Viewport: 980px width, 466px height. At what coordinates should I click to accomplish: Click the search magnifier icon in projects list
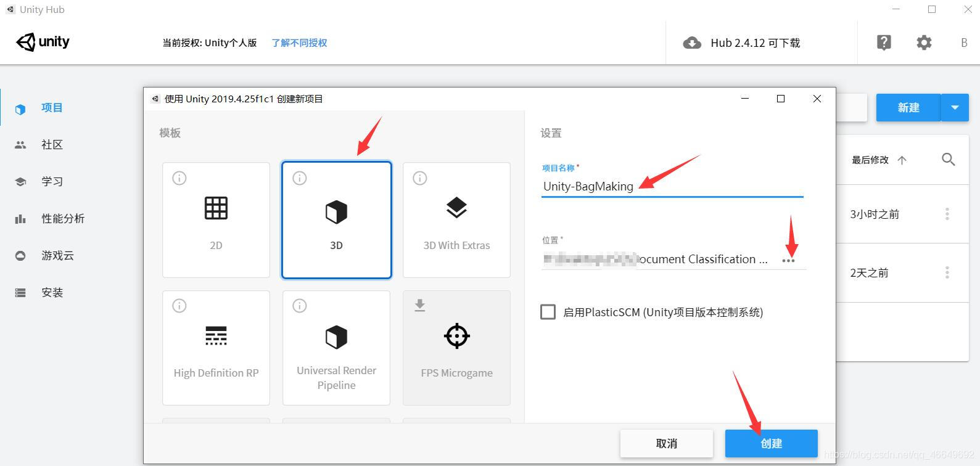point(949,160)
